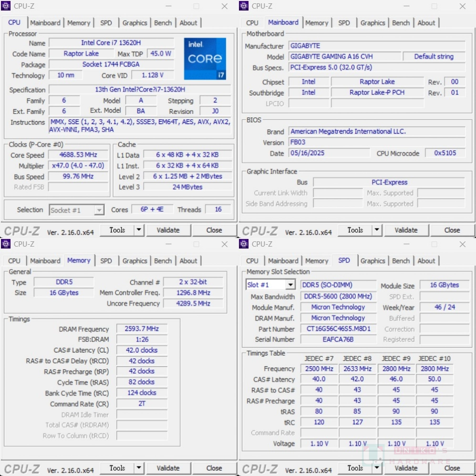Click the Close button in the Memory-tab window
The image size is (476, 476).
click(x=214, y=468)
